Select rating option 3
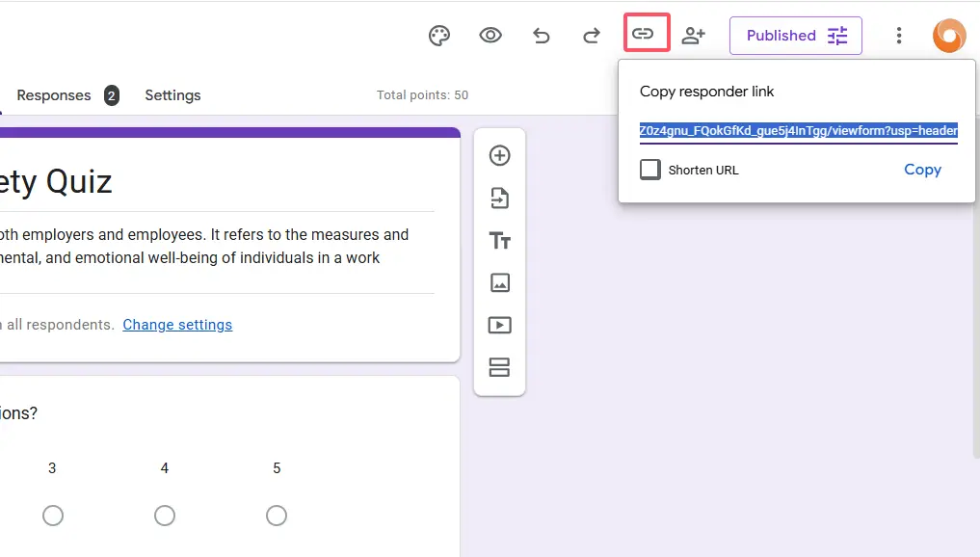The width and height of the screenshot is (980, 557). 53,516
